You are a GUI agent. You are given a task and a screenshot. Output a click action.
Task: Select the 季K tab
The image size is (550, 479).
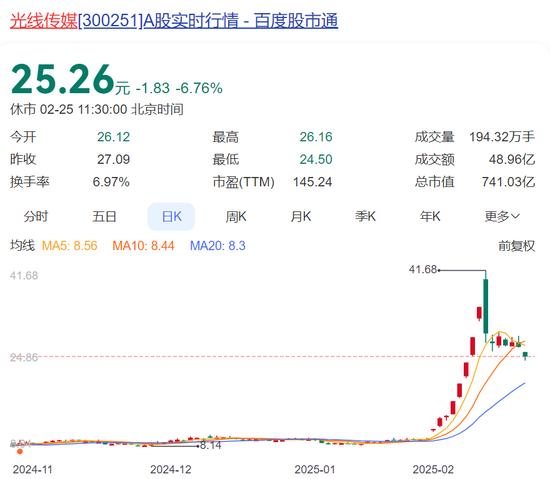(x=365, y=216)
